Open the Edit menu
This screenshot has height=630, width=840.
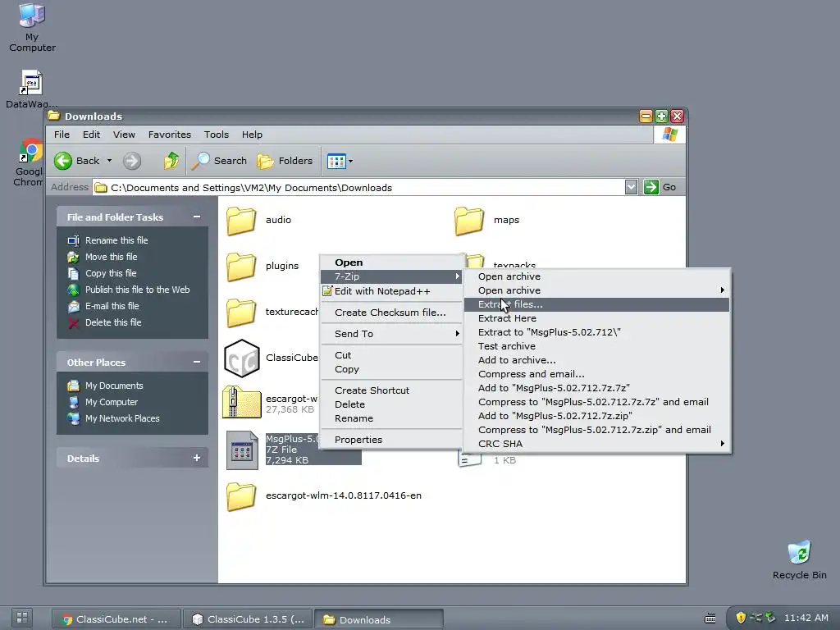click(x=91, y=135)
